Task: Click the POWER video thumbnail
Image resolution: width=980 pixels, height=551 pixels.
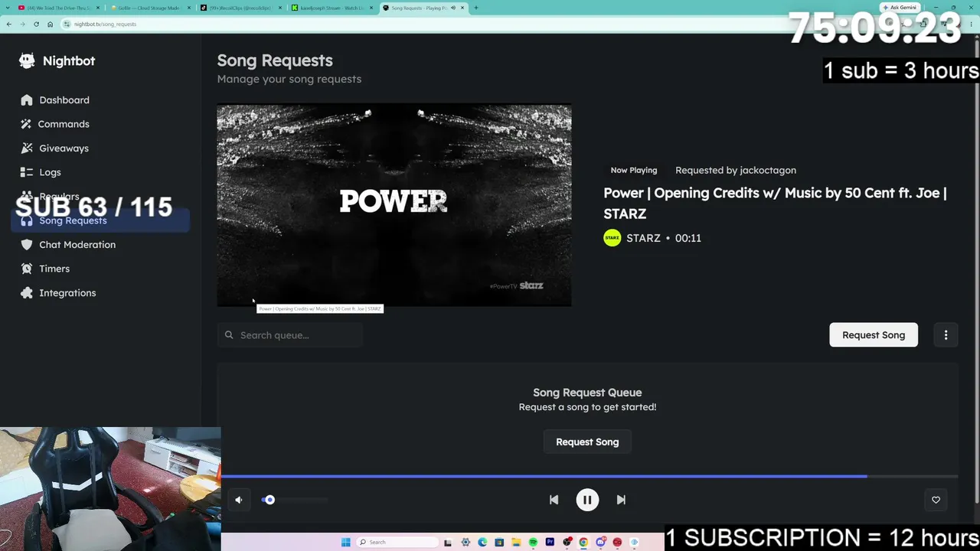Action: pos(394,205)
